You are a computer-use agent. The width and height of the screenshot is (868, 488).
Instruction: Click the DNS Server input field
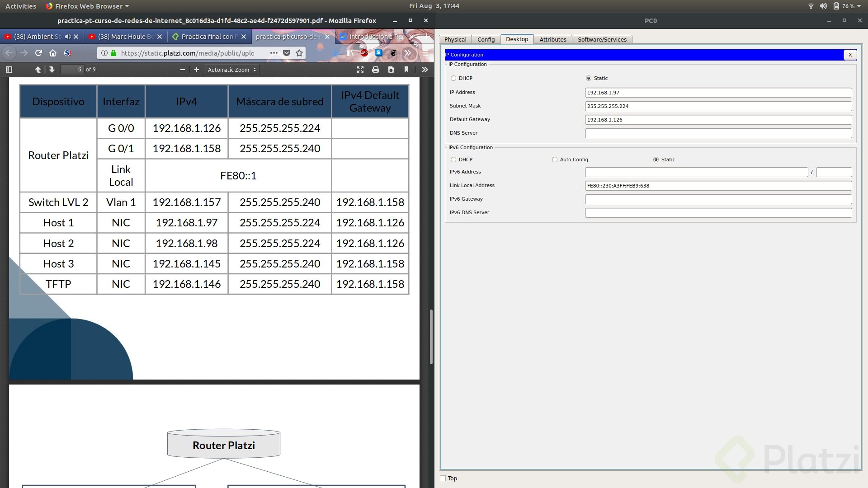[x=718, y=133]
